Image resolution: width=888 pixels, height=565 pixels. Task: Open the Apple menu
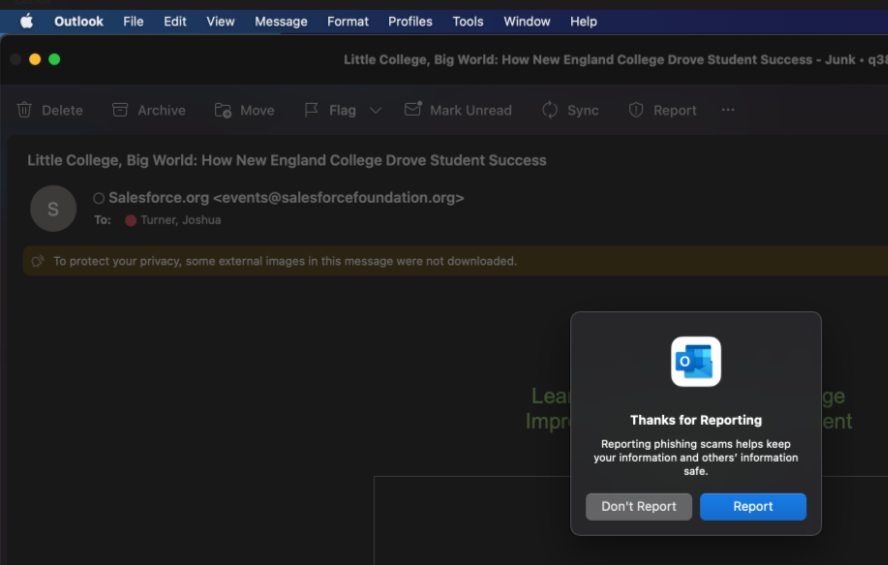[x=27, y=22]
